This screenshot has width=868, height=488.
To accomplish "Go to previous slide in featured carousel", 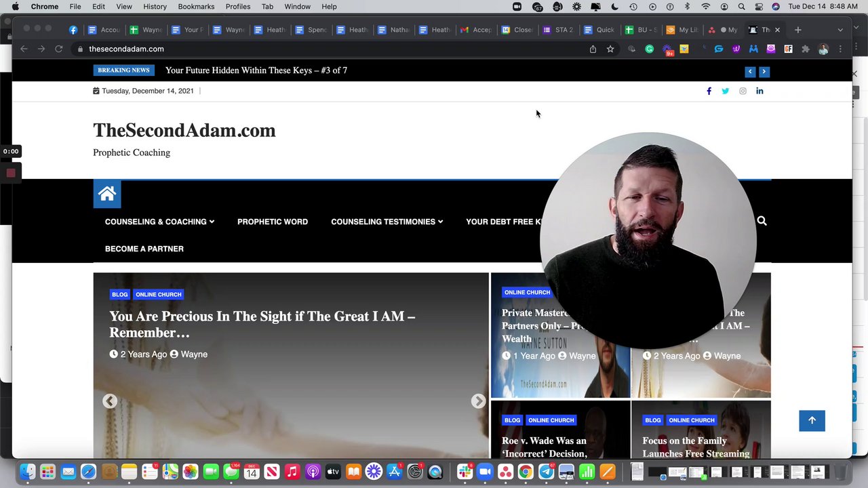I will pos(110,401).
